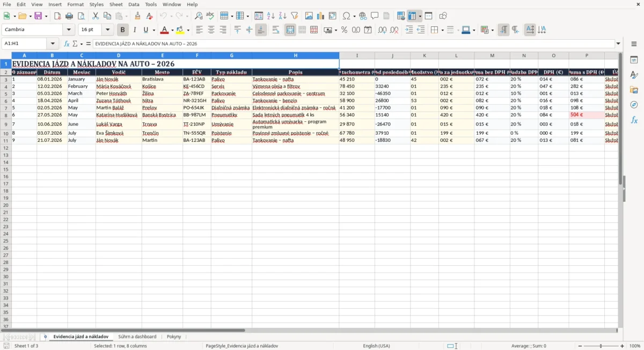The image size is (644, 350).
Task: Toggle left-to-right text direction
Action: click(503, 30)
